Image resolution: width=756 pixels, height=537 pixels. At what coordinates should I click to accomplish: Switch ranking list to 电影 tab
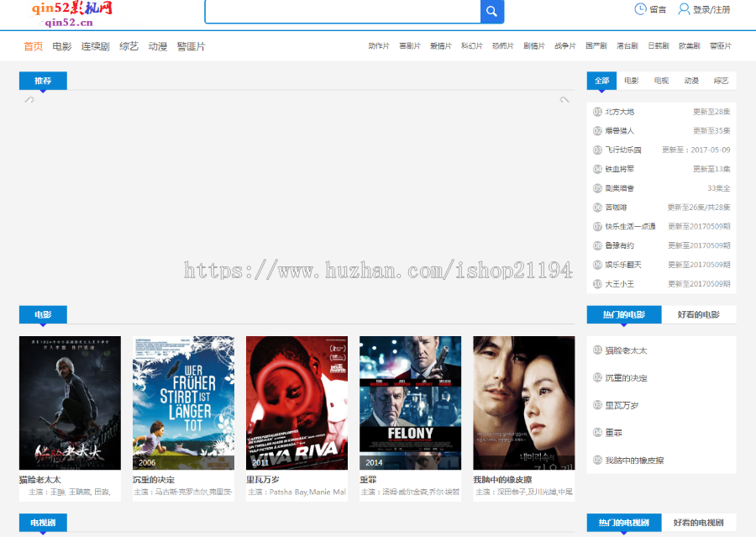[x=632, y=81]
